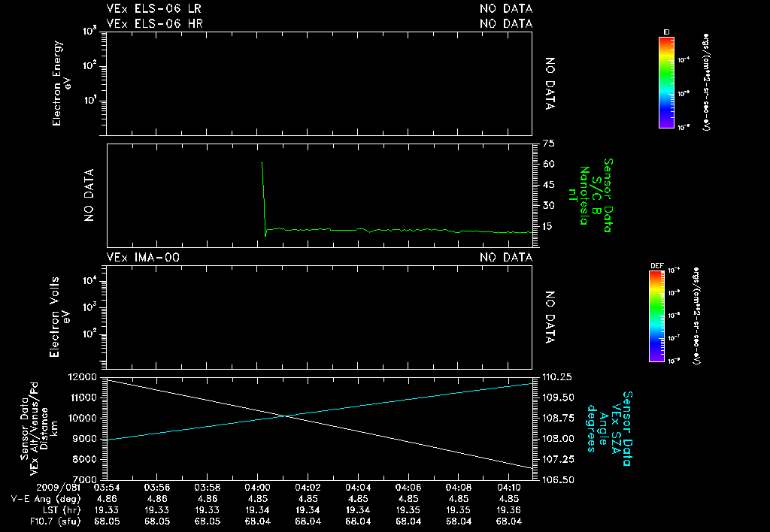770x532 pixels.
Task: Click the '106.50' SZA tick label
Action: [x=559, y=479]
